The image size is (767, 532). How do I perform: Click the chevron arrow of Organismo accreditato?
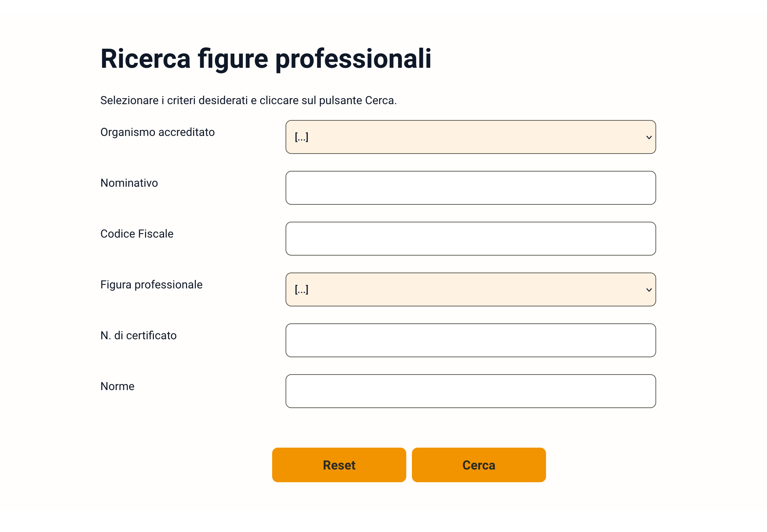point(649,137)
